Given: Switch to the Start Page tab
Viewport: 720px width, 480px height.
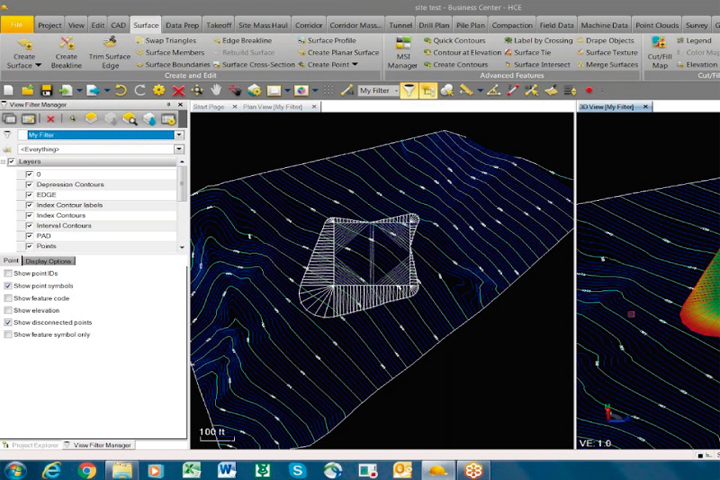Looking at the screenshot, I should pos(208,107).
